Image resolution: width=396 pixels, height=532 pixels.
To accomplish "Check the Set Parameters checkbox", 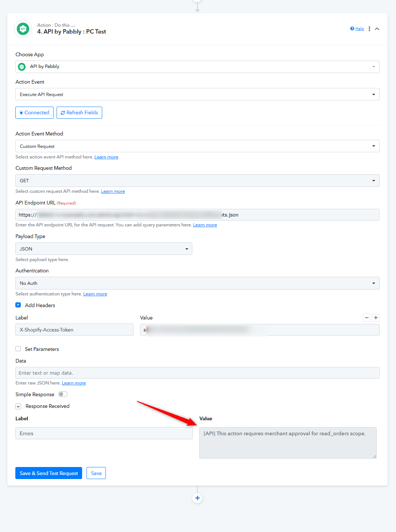I will (x=18, y=349).
